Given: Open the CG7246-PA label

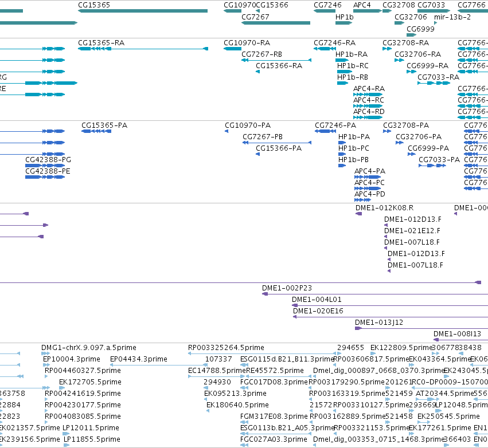Looking at the screenshot, I should click(335, 125).
